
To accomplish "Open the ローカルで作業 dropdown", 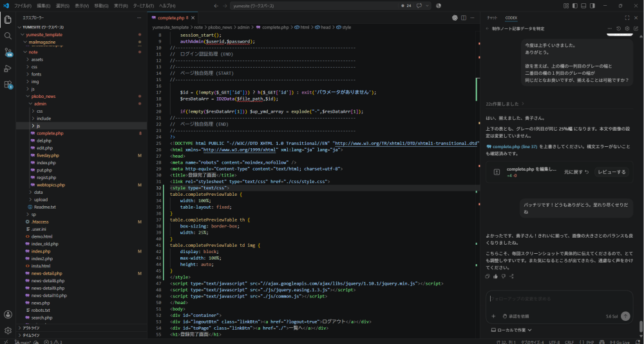I will coord(512,330).
